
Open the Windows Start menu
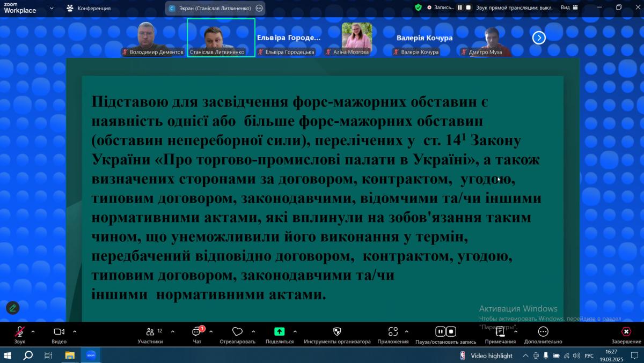(8, 355)
